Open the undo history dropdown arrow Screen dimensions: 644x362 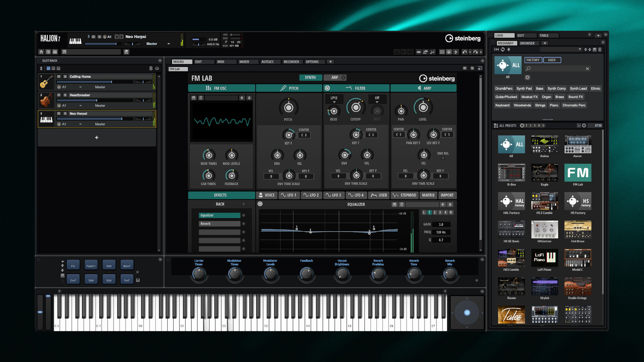(470, 52)
